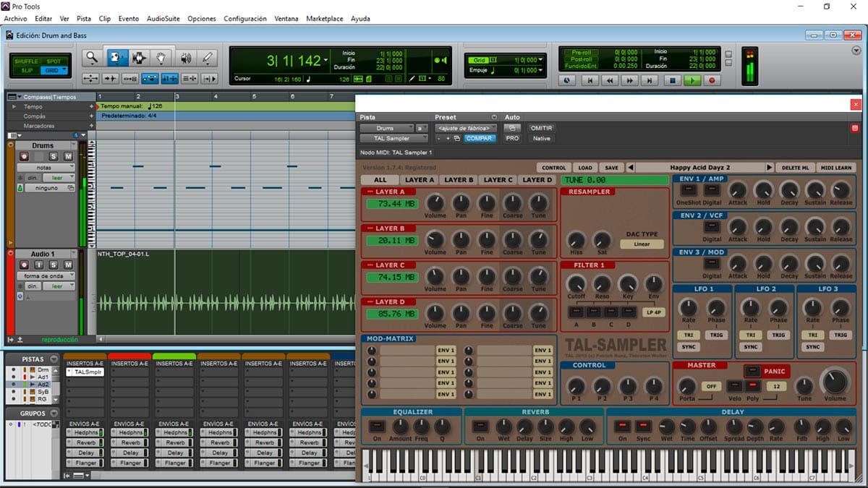Image resolution: width=868 pixels, height=488 pixels.
Task: Click Go to End transport button
Action: [650, 81]
